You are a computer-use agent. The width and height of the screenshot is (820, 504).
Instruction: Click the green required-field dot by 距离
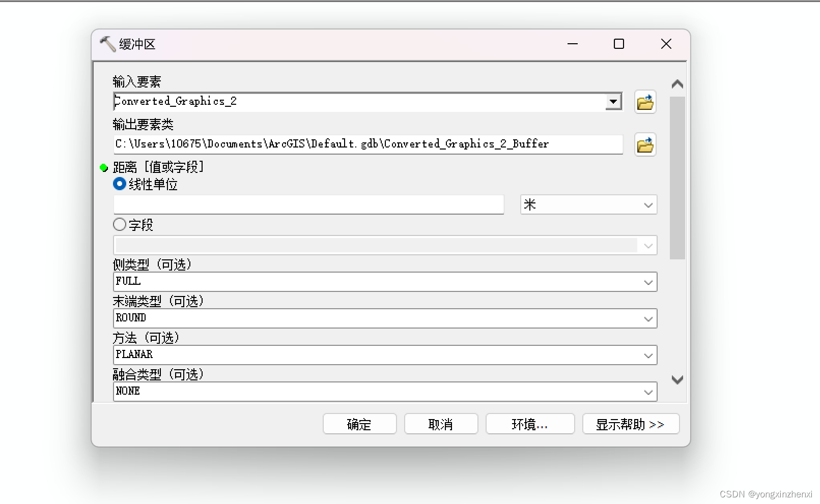pos(104,167)
